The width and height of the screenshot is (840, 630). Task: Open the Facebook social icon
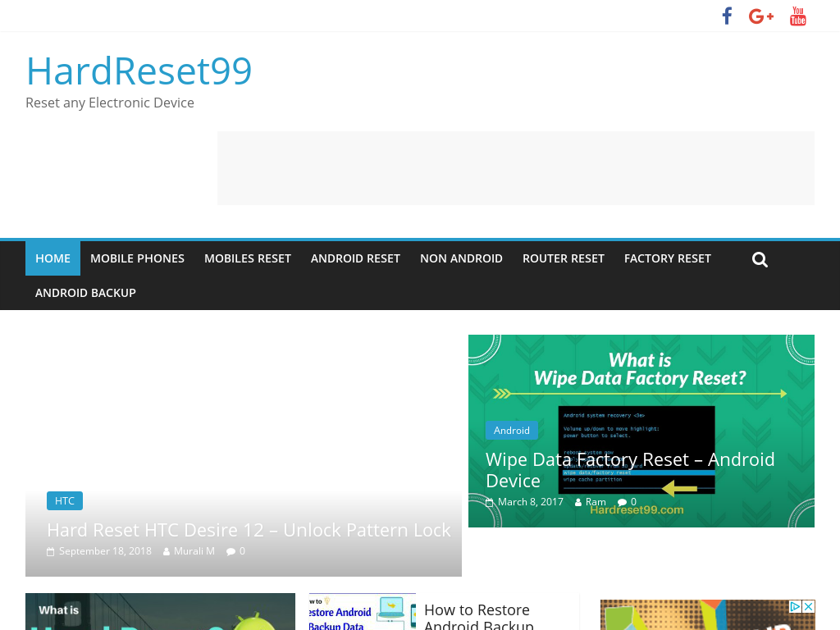[x=727, y=16]
